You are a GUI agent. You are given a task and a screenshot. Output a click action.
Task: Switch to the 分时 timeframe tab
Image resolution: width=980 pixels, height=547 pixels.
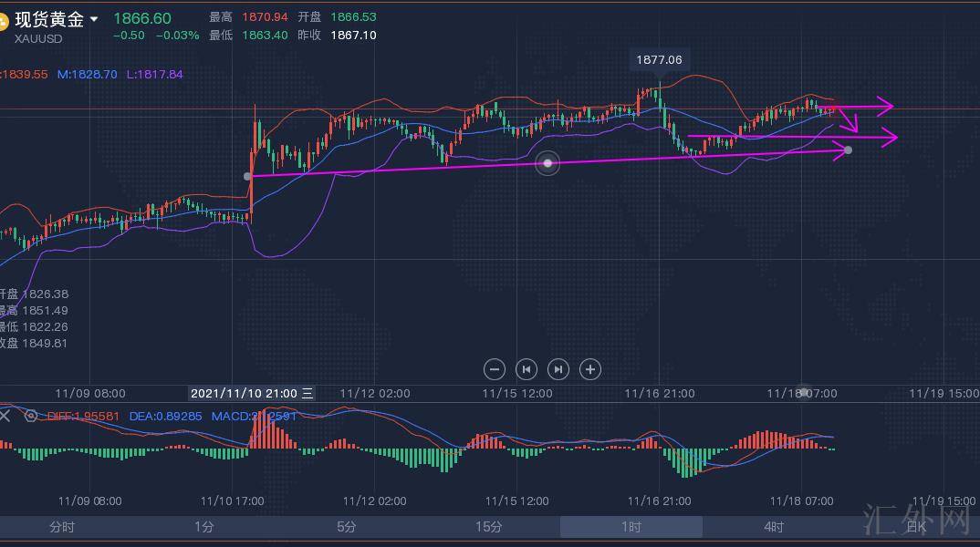tap(62, 527)
